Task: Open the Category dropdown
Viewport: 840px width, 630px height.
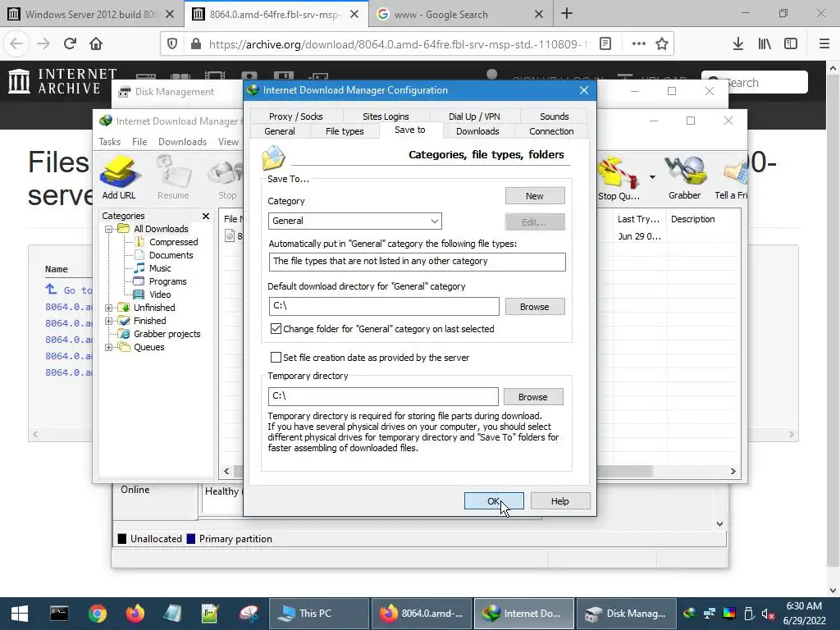Action: click(354, 221)
